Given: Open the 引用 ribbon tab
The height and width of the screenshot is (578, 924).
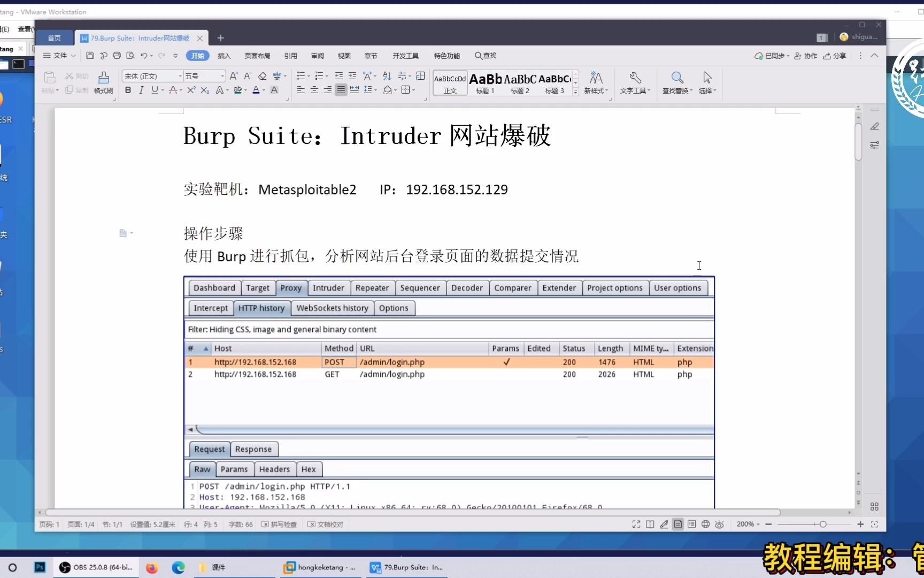Looking at the screenshot, I should click(290, 56).
